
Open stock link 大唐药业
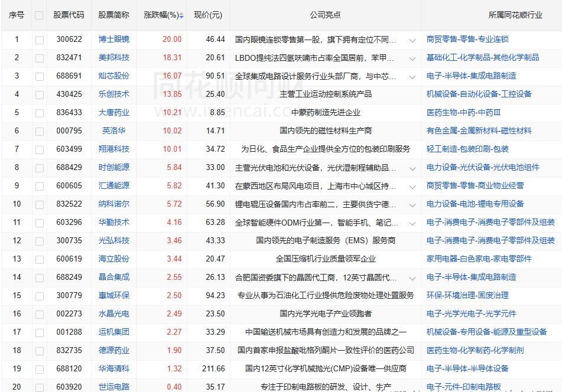[113, 112]
